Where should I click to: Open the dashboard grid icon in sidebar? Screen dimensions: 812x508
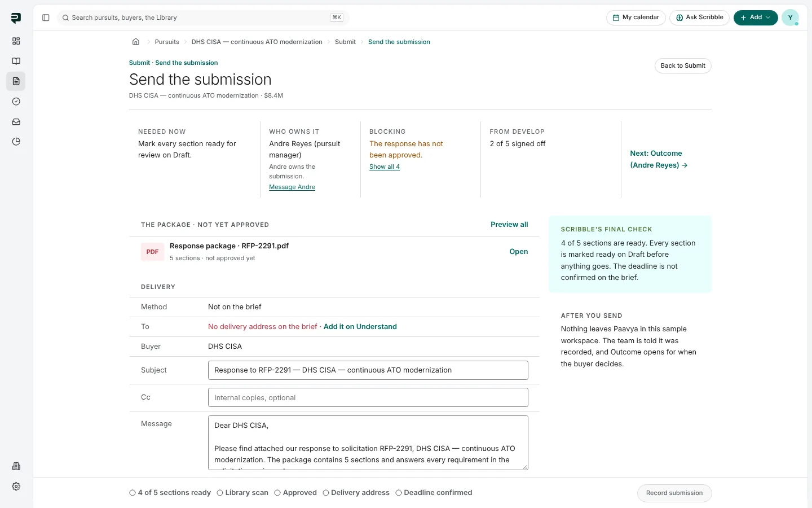16,41
